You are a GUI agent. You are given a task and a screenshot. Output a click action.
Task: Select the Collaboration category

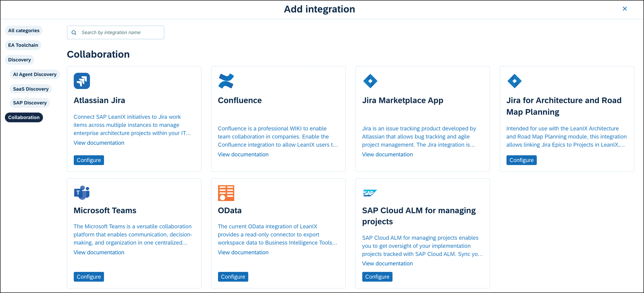pos(24,117)
